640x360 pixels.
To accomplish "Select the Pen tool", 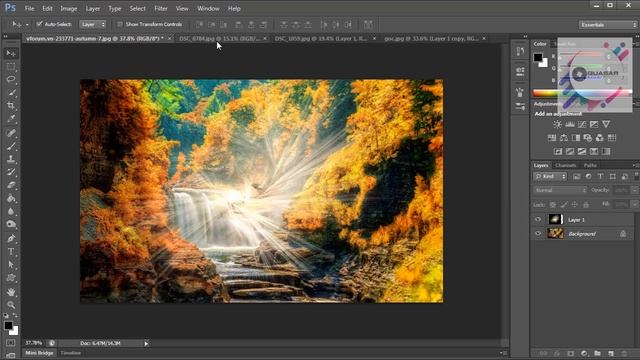I will (11, 238).
